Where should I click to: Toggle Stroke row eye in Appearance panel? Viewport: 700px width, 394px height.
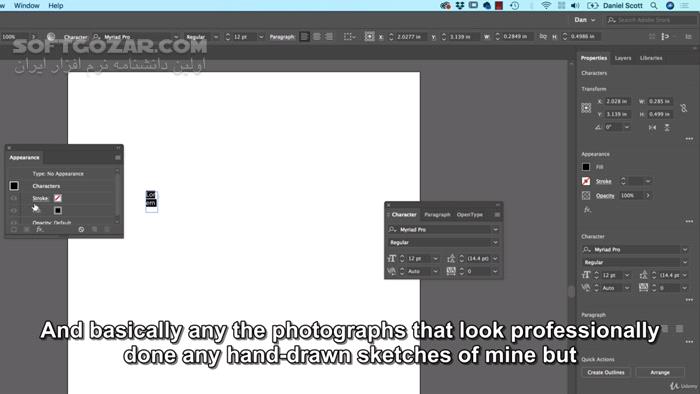pos(14,198)
